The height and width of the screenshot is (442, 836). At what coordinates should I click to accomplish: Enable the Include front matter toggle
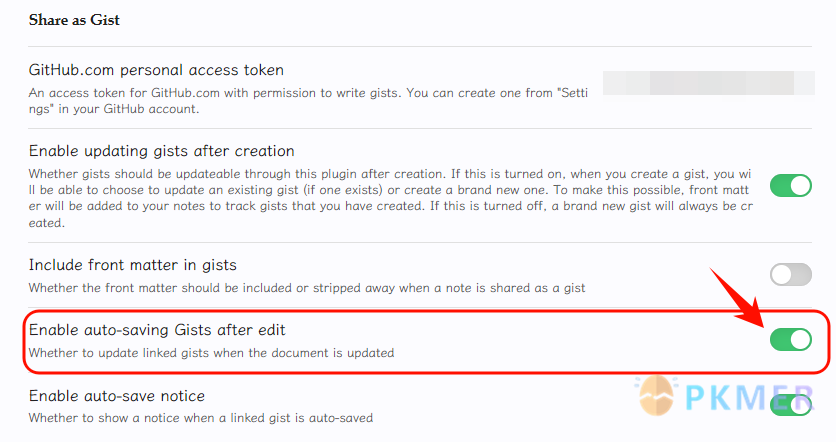pos(791,275)
